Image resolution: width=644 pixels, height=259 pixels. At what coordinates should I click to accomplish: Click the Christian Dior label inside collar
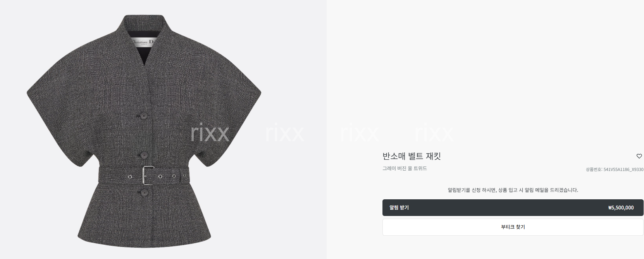(144, 42)
